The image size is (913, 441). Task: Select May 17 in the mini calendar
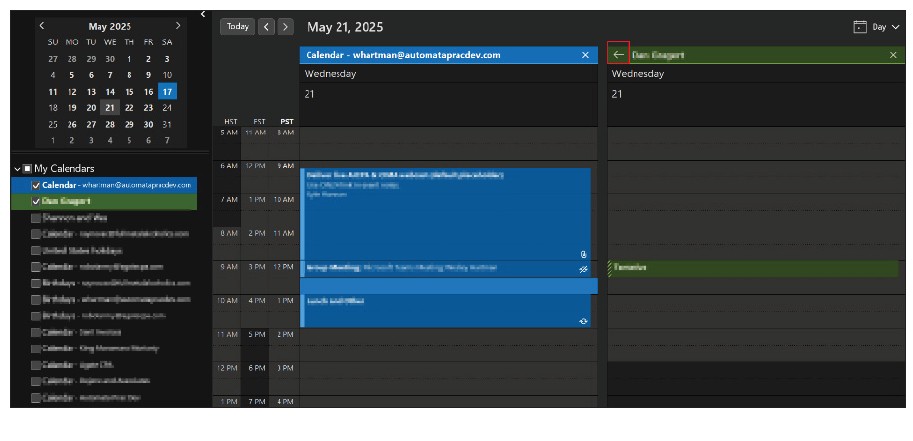tap(167, 91)
